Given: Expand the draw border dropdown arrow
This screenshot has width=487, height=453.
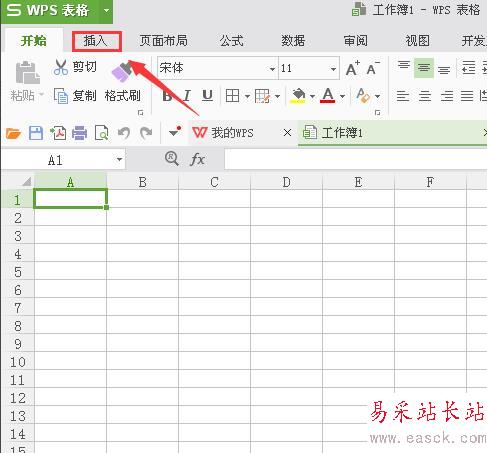Looking at the screenshot, I should pyautogui.click(x=277, y=96).
